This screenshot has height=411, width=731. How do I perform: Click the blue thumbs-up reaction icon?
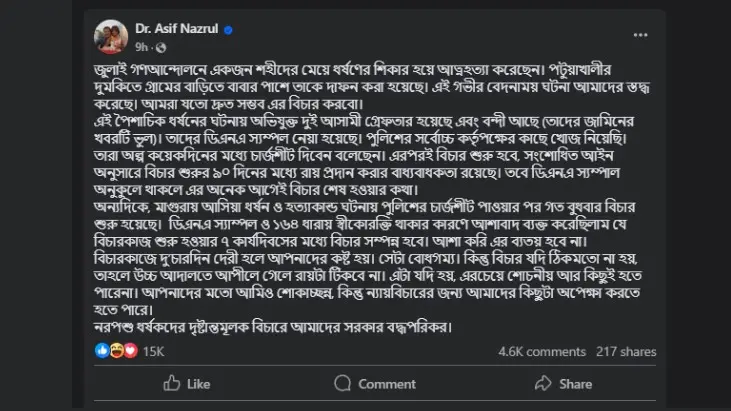[x=101, y=351]
